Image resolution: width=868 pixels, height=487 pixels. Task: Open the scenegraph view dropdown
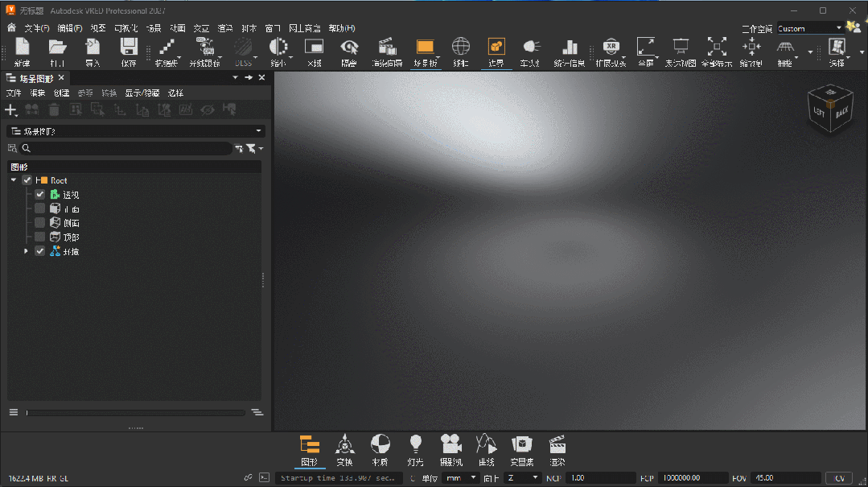pos(136,131)
